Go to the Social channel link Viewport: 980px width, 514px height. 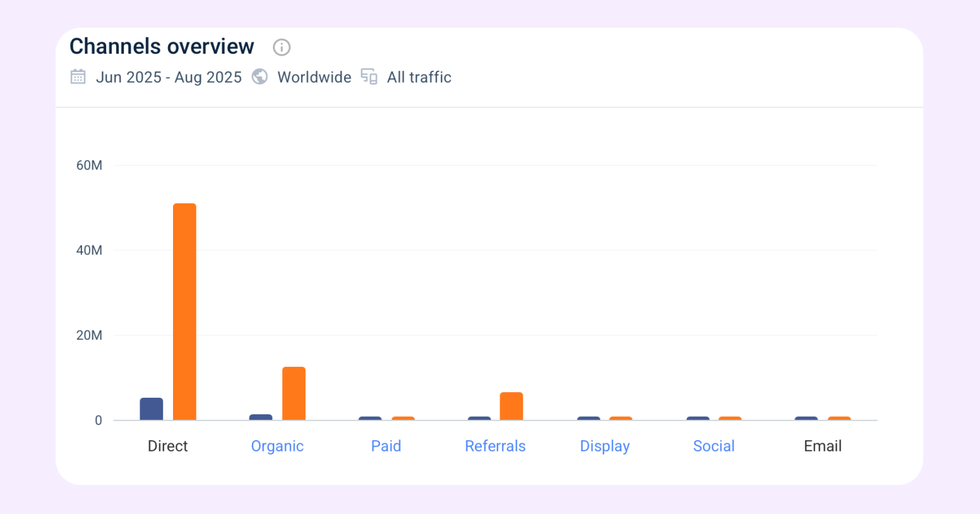pyautogui.click(x=714, y=446)
